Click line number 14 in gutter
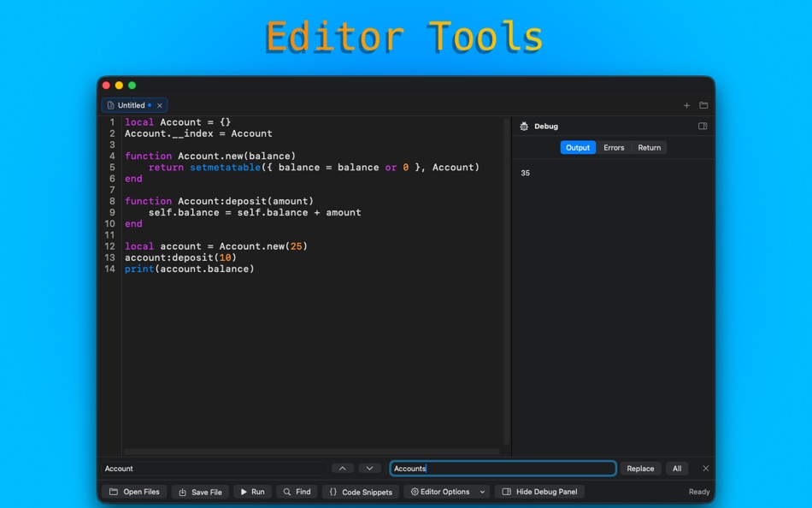The height and width of the screenshot is (508, 812). pyautogui.click(x=109, y=269)
